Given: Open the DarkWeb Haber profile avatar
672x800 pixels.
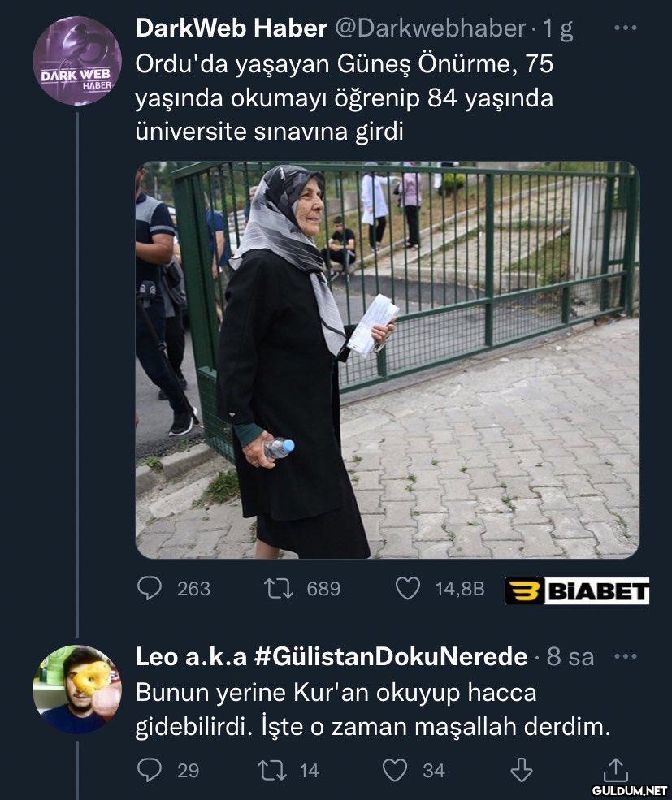Looking at the screenshot, I should click(76, 61).
